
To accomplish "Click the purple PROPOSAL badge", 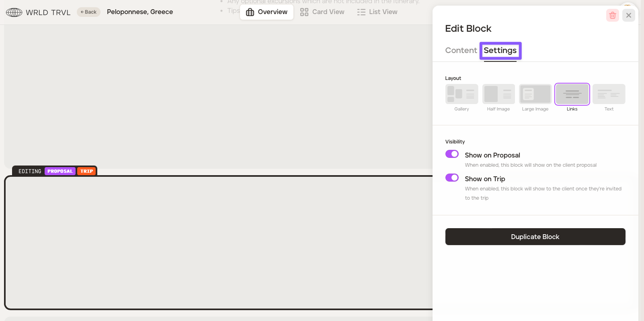I will [x=60, y=171].
